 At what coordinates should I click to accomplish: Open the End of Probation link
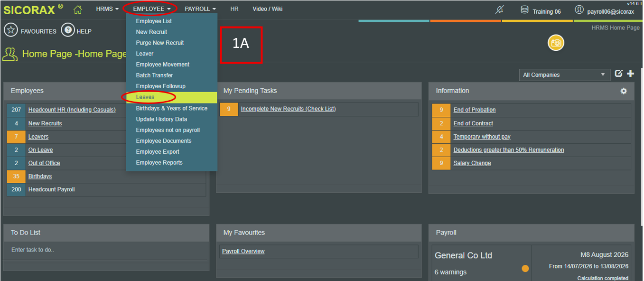pos(475,110)
